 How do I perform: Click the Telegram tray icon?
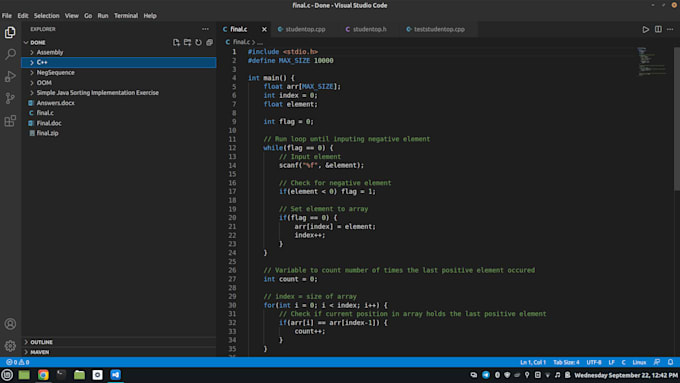[486, 375]
